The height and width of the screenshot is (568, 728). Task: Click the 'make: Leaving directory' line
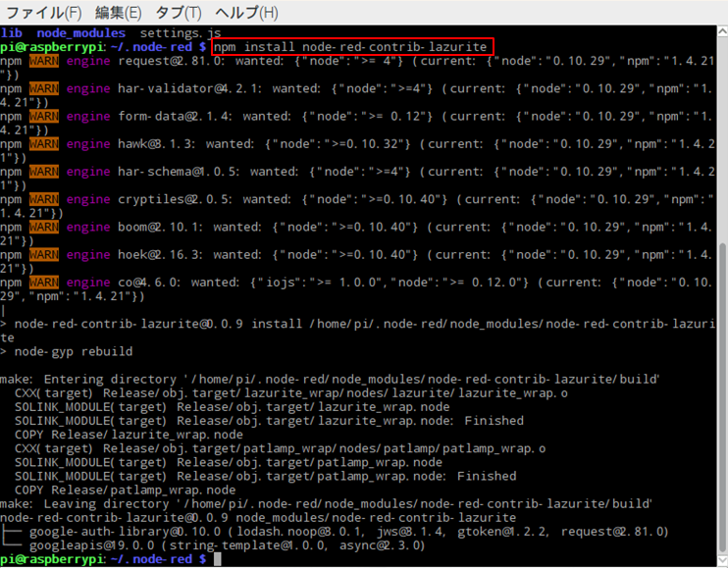pos(326,504)
